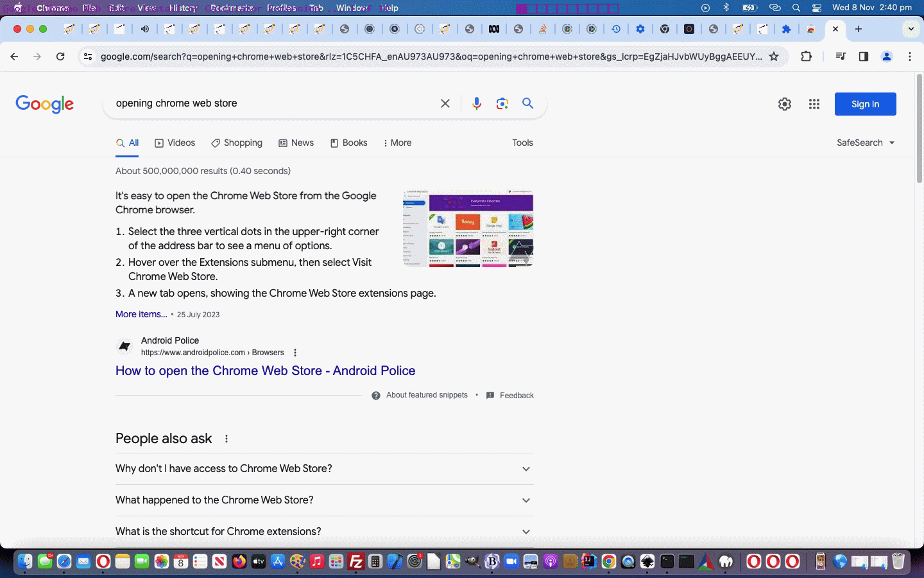Start voice search with microphone icon
Image resolution: width=924 pixels, height=578 pixels.
coord(477,103)
